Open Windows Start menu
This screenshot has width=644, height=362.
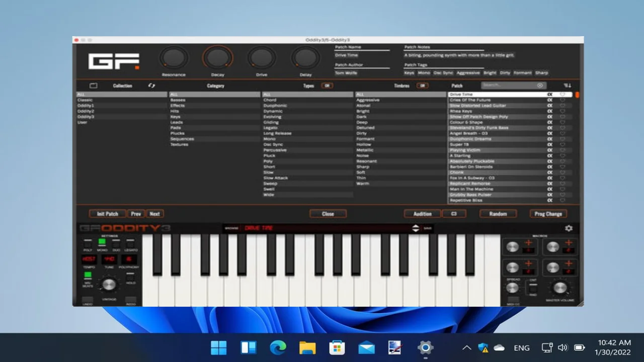219,347
